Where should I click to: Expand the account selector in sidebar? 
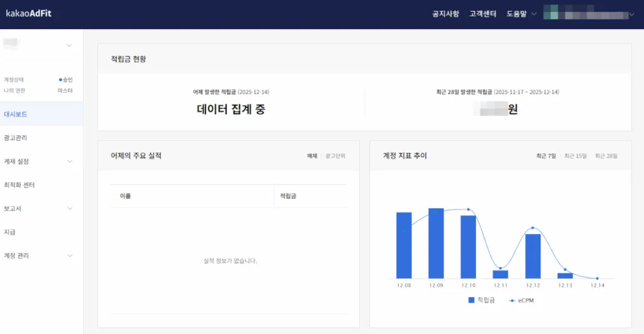click(69, 45)
